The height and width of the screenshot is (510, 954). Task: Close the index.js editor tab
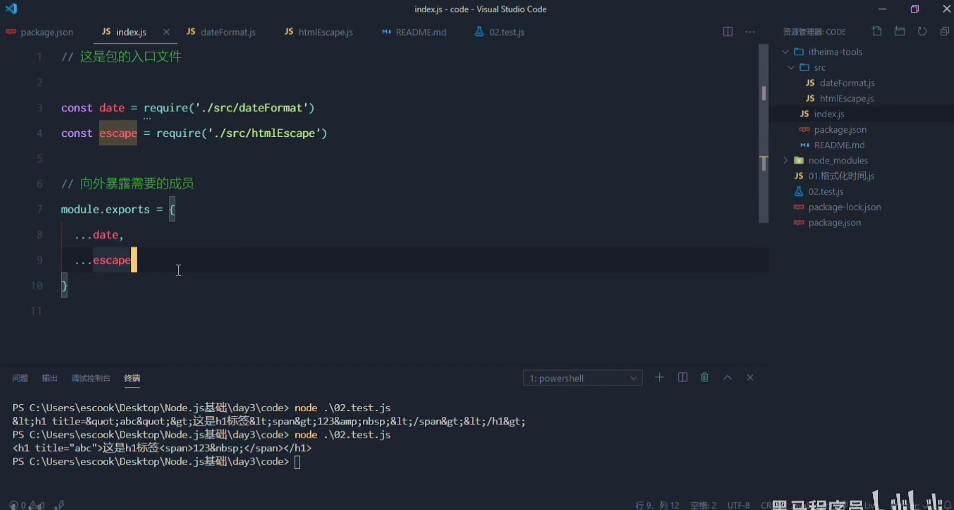pyautogui.click(x=166, y=32)
